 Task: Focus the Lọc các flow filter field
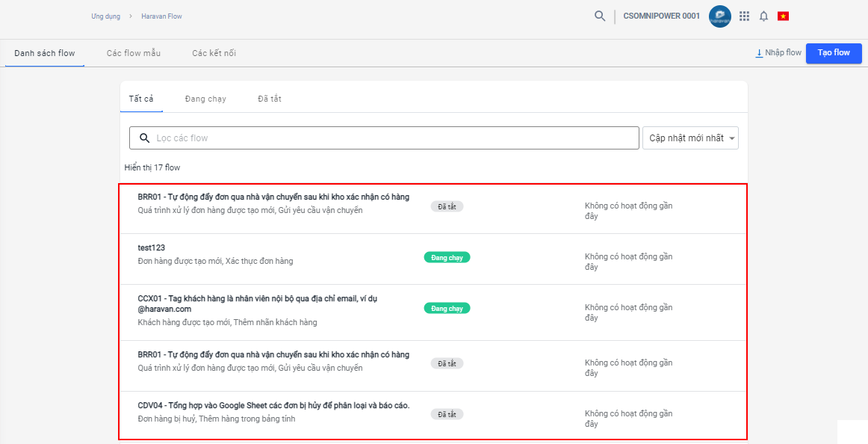pyautogui.click(x=384, y=138)
